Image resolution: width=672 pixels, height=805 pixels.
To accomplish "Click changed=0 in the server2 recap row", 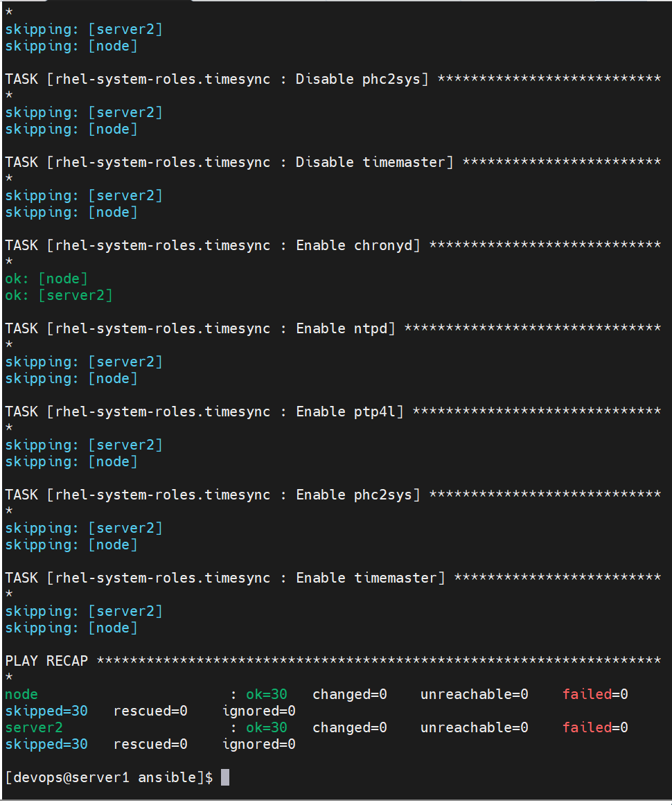I will [350, 727].
